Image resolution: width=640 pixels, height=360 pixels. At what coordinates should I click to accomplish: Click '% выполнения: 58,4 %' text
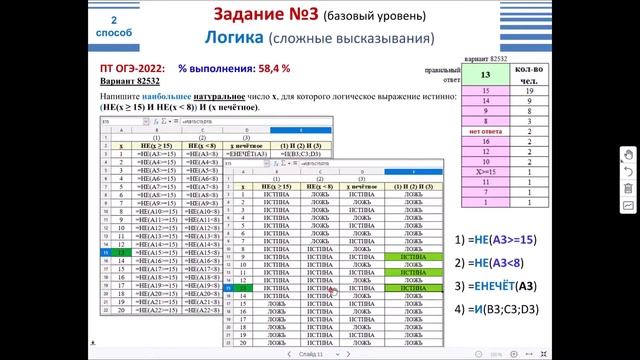[234, 69]
